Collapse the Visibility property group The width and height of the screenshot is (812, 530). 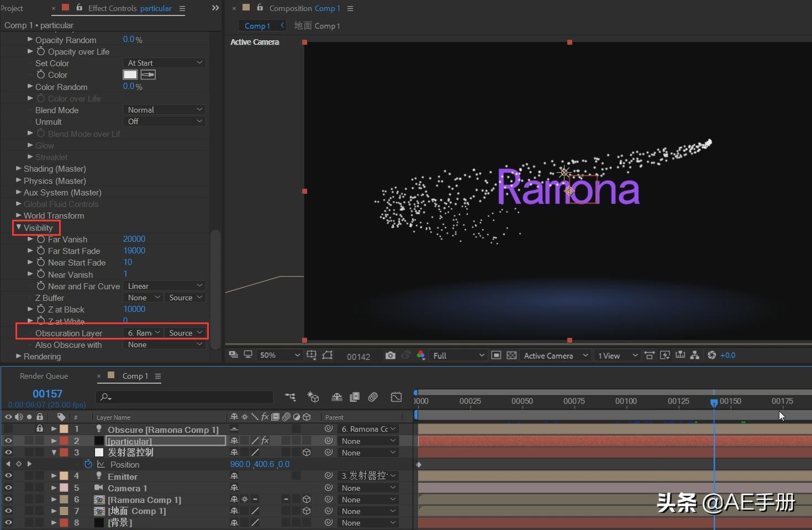19,227
